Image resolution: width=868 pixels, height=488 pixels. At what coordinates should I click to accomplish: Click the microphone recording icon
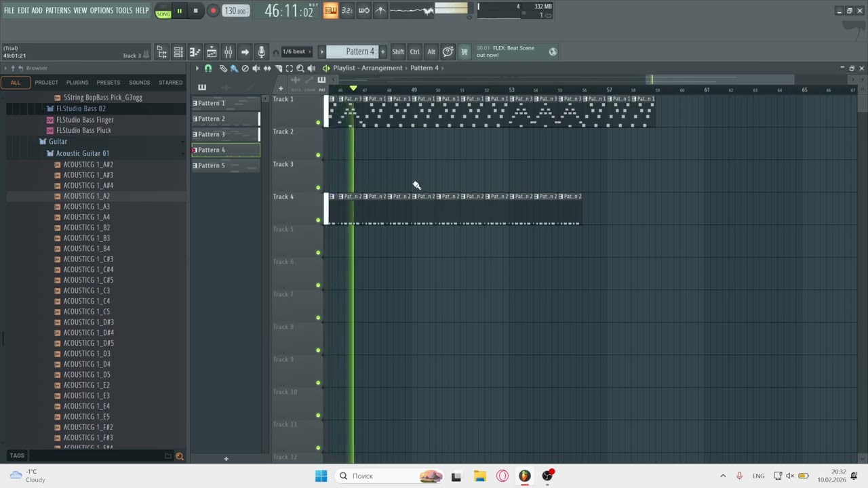pyautogui.click(x=261, y=52)
